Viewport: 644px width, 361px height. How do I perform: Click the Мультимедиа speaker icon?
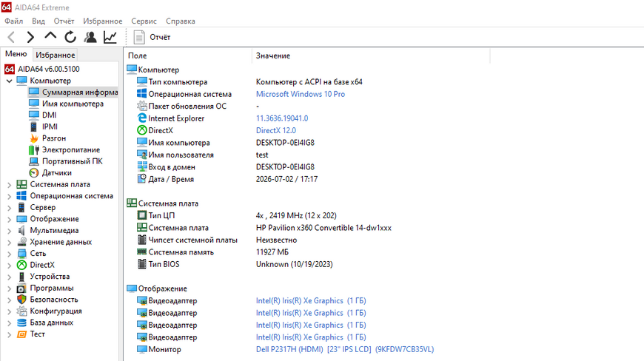pyautogui.click(x=21, y=230)
